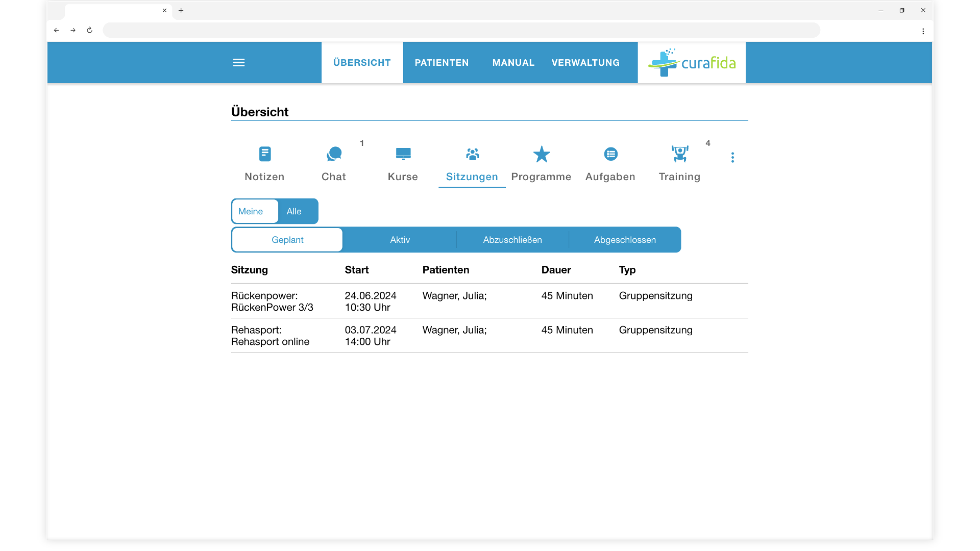Go forward in the browser
Viewport: 980px width, 551px height.
(73, 30)
